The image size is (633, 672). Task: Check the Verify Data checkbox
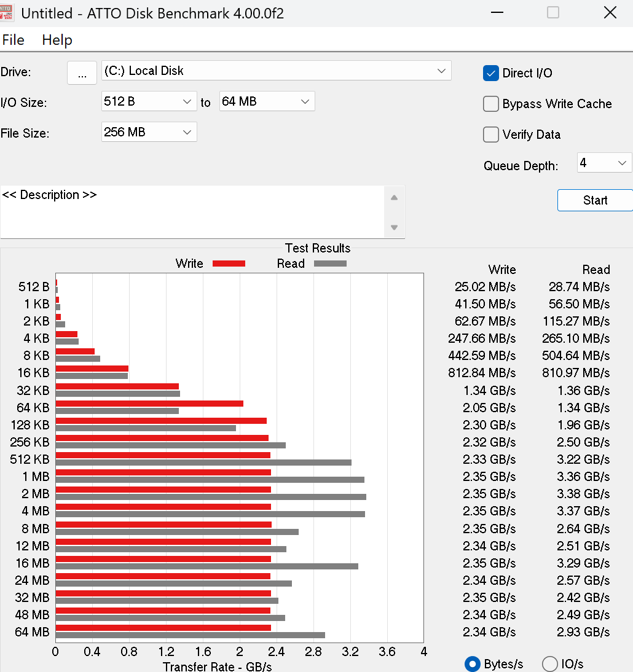click(490, 135)
